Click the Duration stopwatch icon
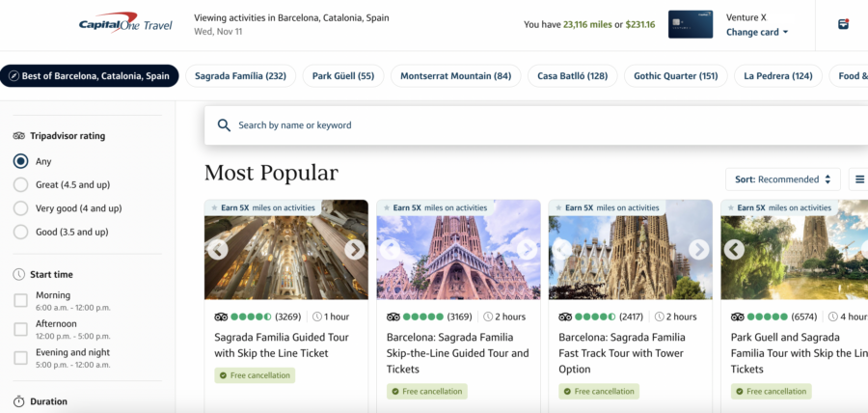This screenshot has width=868, height=413. click(x=19, y=401)
